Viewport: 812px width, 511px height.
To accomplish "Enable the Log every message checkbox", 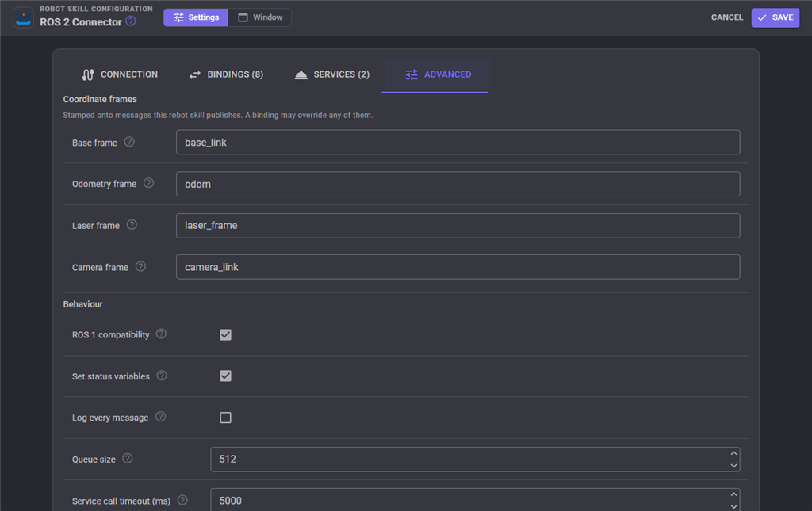I will coord(225,418).
